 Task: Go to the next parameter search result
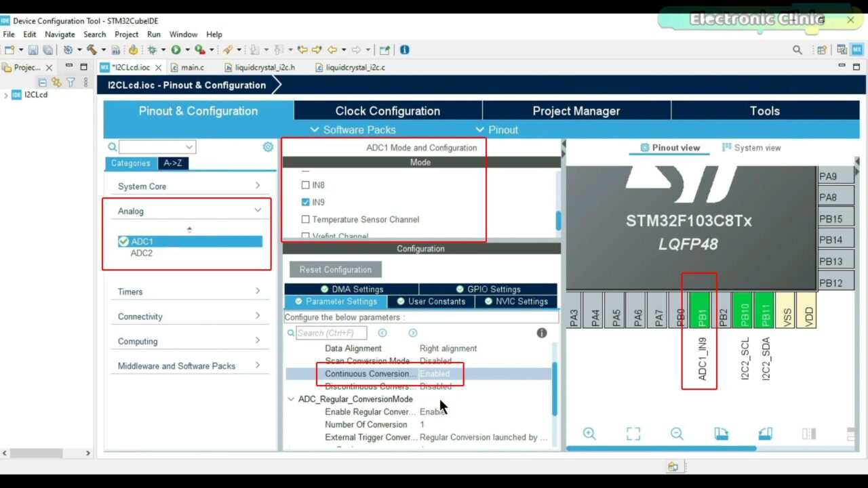[413, 333]
